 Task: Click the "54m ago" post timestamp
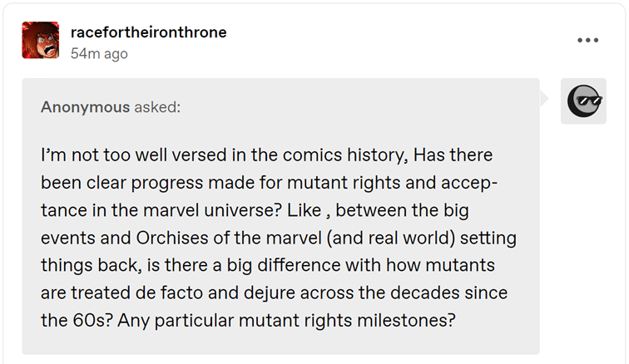click(99, 53)
